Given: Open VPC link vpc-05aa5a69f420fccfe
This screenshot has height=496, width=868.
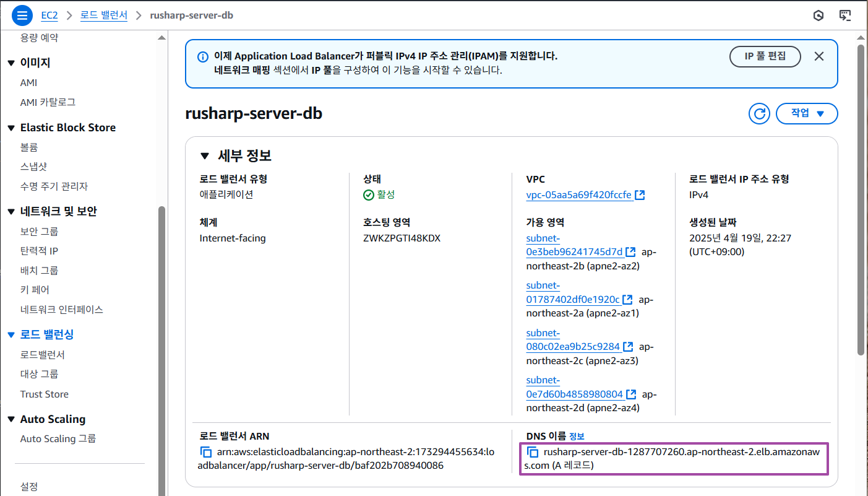Looking at the screenshot, I should point(579,195).
